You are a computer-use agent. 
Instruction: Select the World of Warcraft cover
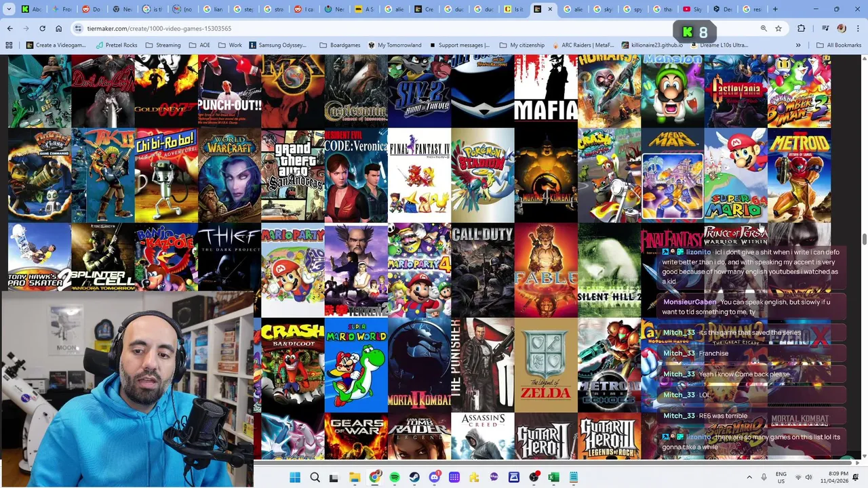[229, 176]
